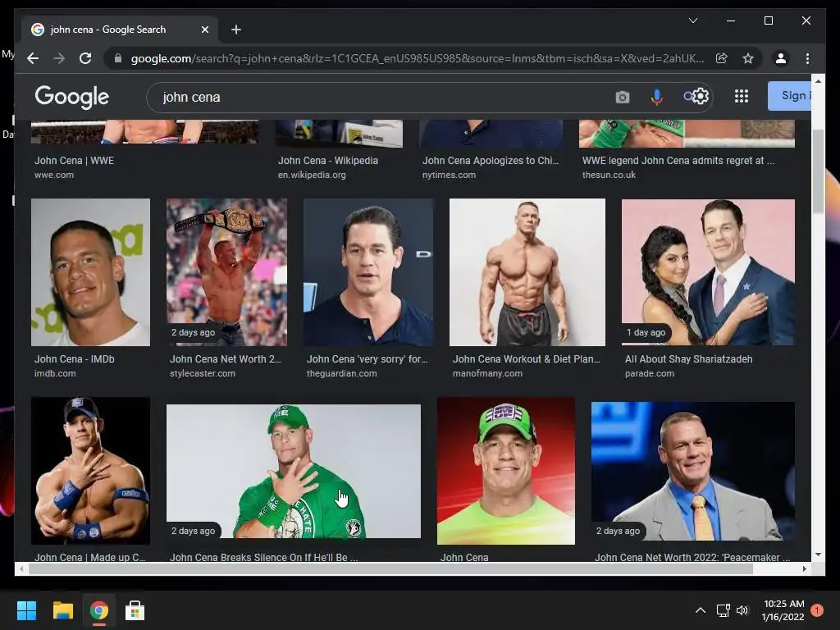Click the forward navigation arrow
Screen dimensions: 840x630
coord(59,58)
